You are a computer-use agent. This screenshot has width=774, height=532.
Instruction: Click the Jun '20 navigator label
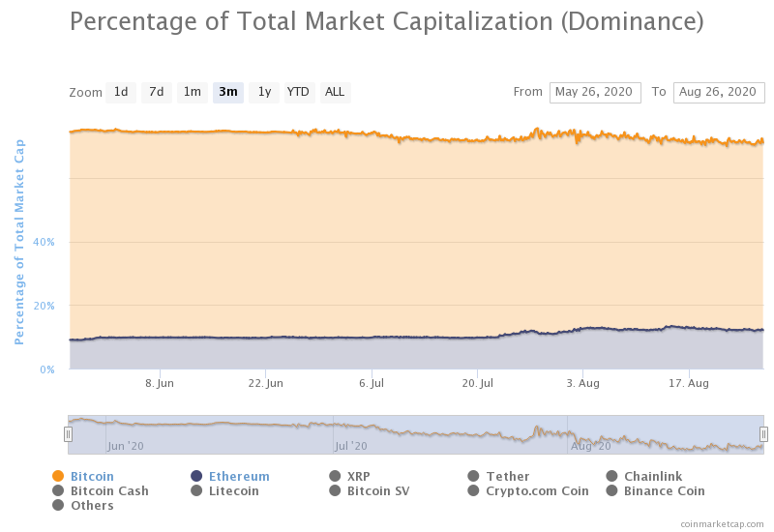pyautogui.click(x=126, y=446)
